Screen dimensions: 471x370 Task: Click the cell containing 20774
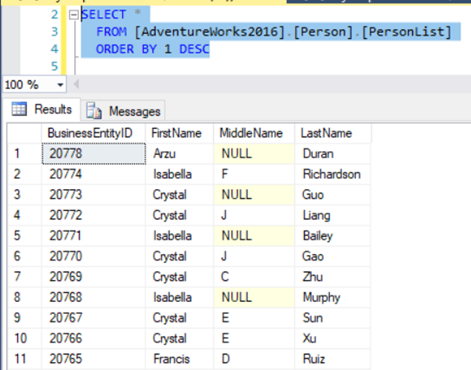pos(93,174)
